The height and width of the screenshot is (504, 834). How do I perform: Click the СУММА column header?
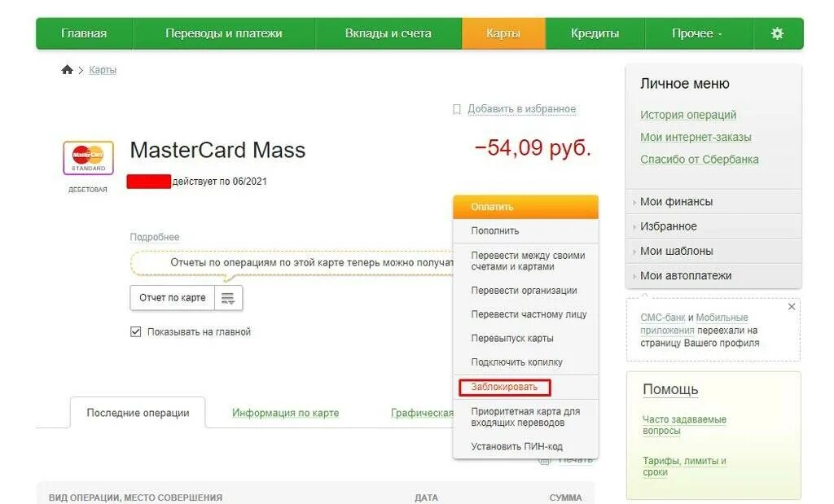(565, 497)
